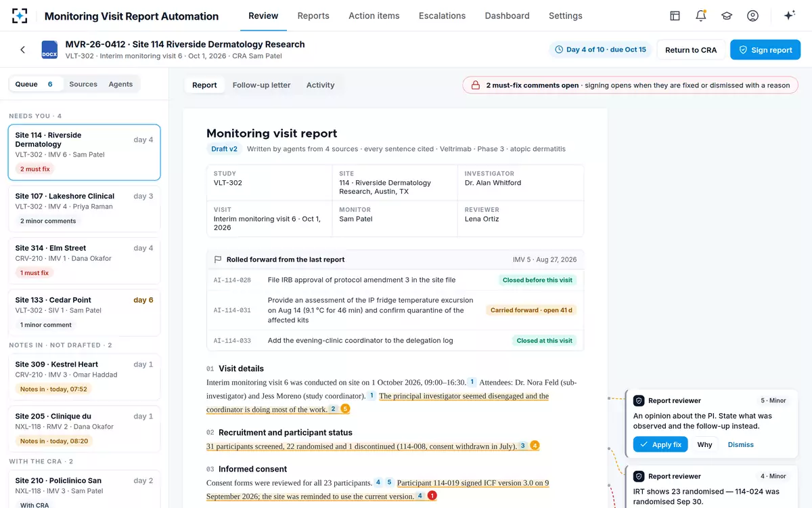Click the reviewer avatar on 5 · Minor comment
The height and width of the screenshot is (508, 812).
638,400
